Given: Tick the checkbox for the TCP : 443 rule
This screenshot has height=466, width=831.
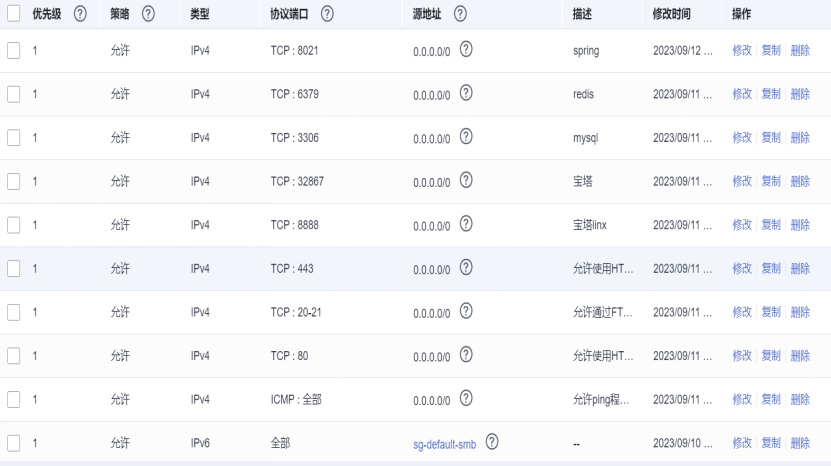Looking at the screenshot, I should coord(14,268).
